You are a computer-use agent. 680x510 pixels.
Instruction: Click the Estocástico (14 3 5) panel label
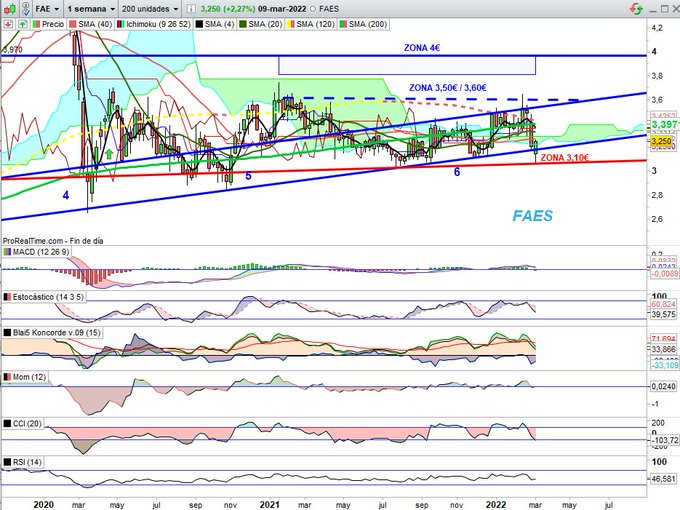coord(48,297)
